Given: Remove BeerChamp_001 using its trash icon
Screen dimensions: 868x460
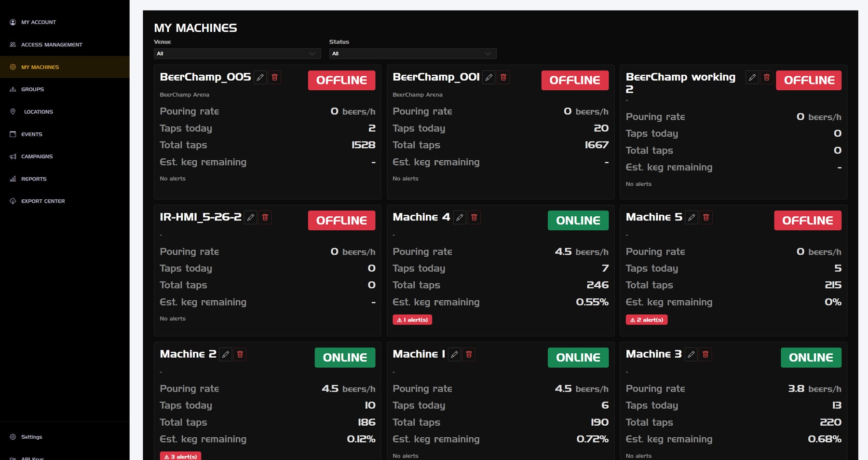Looking at the screenshot, I should (503, 77).
